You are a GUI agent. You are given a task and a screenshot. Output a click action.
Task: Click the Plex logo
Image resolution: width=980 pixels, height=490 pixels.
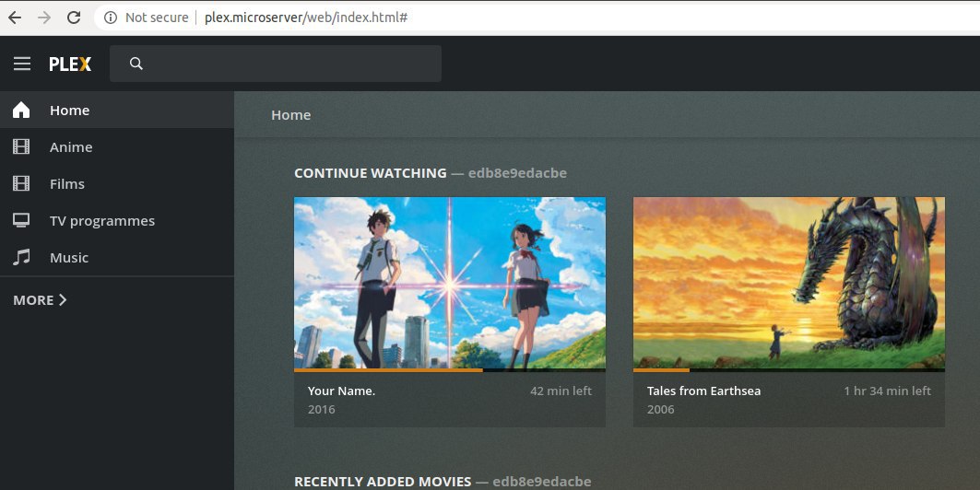pos(70,64)
